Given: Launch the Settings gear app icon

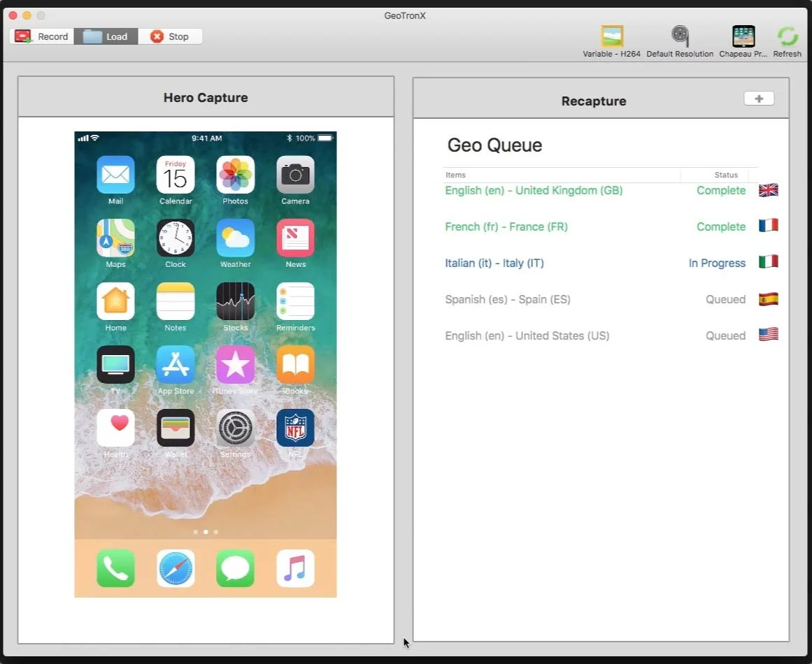Looking at the screenshot, I should pyautogui.click(x=235, y=428).
